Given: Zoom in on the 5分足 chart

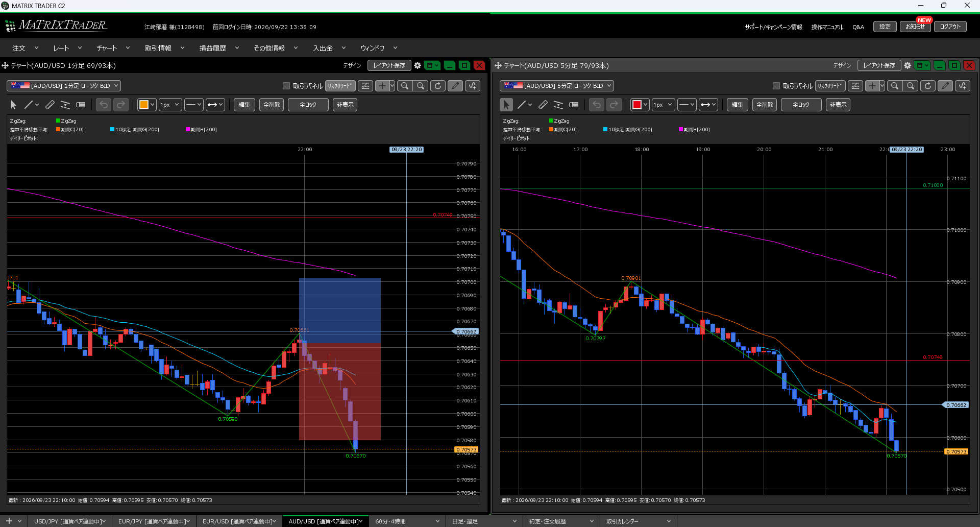Looking at the screenshot, I should (x=895, y=86).
